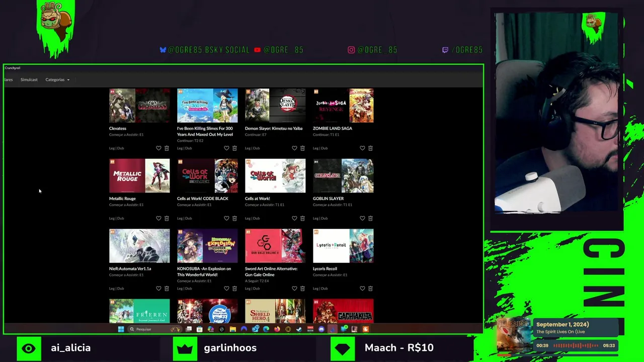This screenshot has width=644, height=362.
Task: Delete Sword Art Online Alternative from watchlist
Action: [x=302, y=289]
